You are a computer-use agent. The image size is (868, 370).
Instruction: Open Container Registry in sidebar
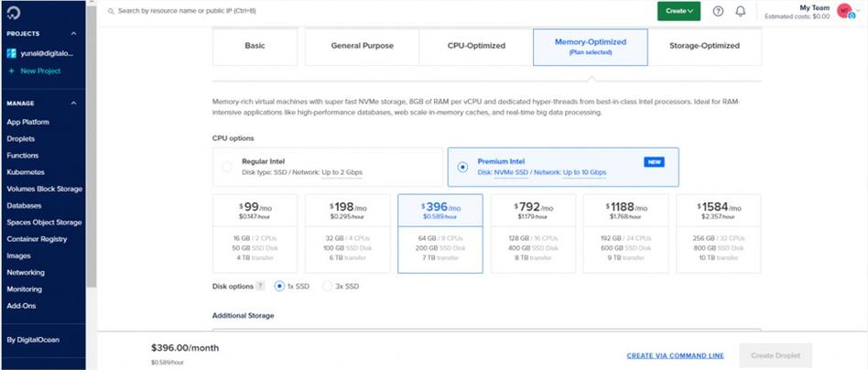37,239
